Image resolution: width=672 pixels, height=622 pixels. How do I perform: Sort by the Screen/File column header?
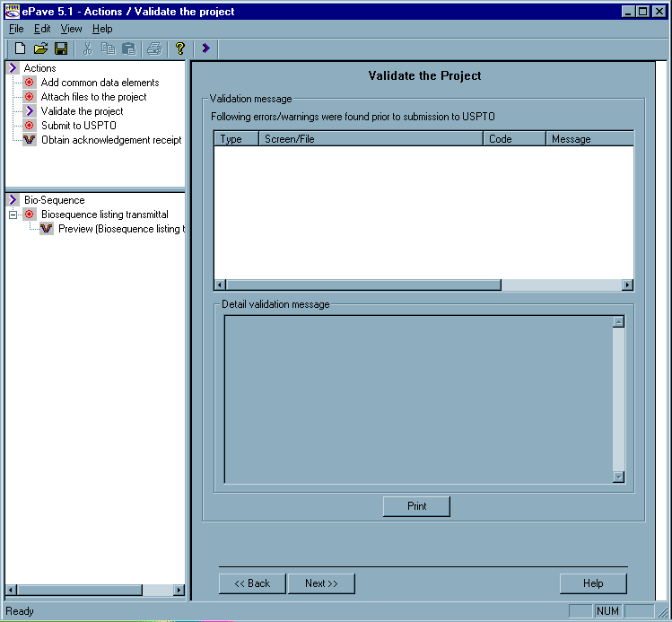tap(371, 139)
